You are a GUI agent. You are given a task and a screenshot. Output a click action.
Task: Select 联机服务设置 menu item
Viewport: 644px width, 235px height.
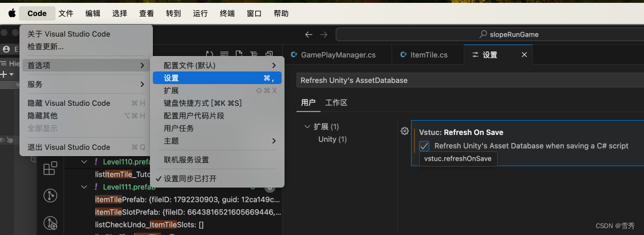[x=218, y=160]
